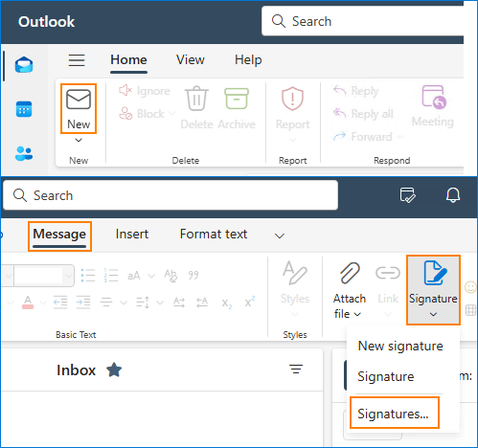Click the text alignment icon
The width and height of the screenshot is (478, 448).
(x=106, y=302)
